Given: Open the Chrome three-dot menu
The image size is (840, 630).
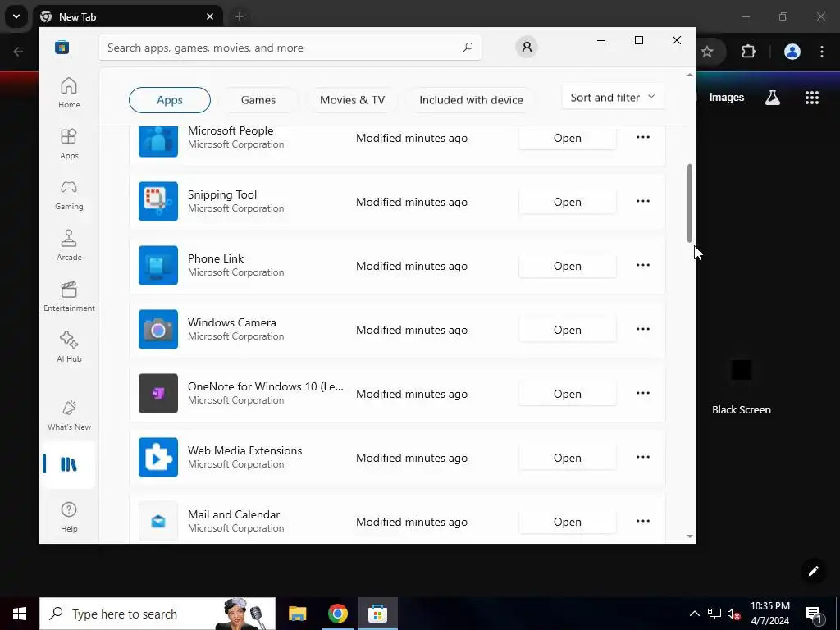Looking at the screenshot, I should tap(822, 52).
